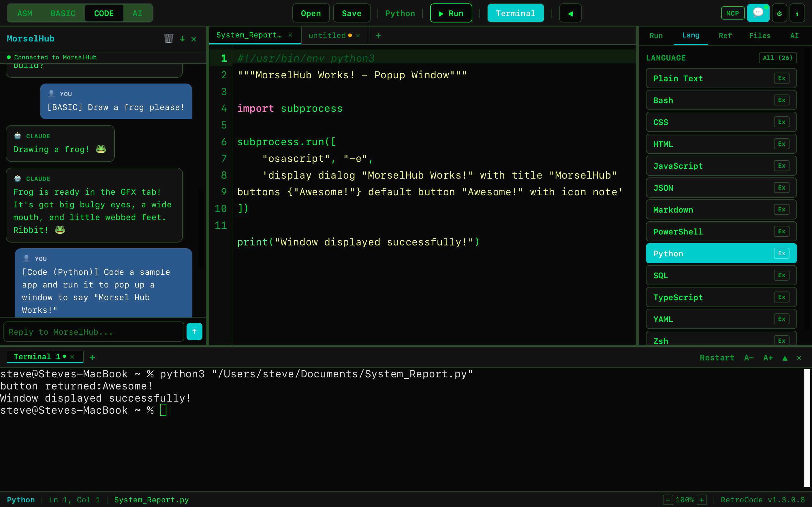This screenshot has width=812, height=507.
Task: Collapse the editor with the back arrow icon
Action: coord(570,13)
